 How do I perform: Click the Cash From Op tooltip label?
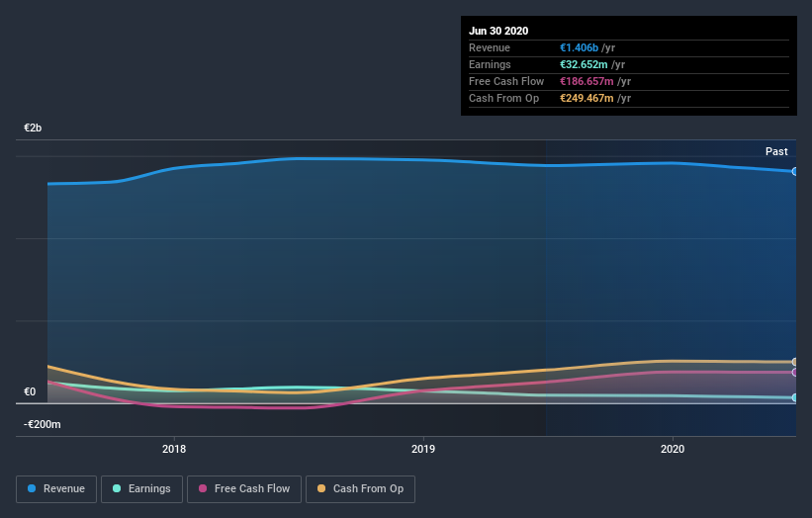point(503,98)
